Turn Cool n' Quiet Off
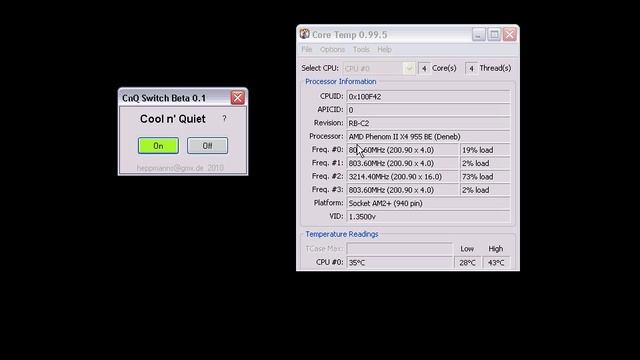The height and width of the screenshot is (360, 640). 207,146
